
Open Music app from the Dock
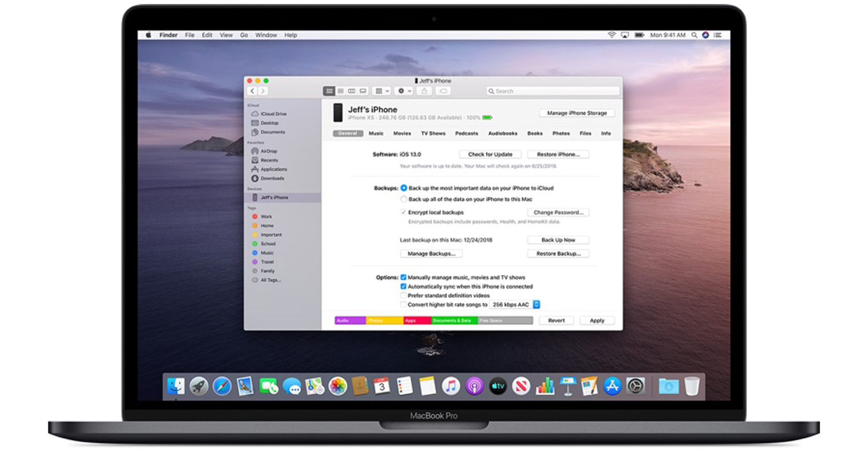click(451, 386)
